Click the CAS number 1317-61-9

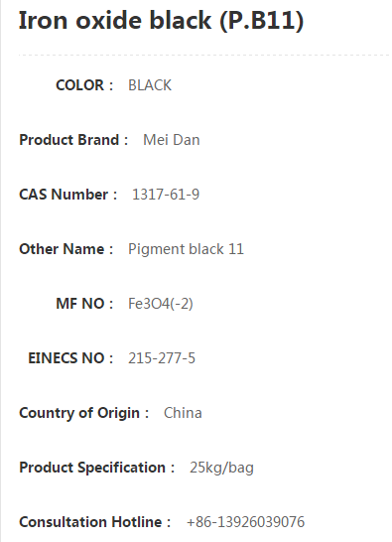click(x=166, y=195)
